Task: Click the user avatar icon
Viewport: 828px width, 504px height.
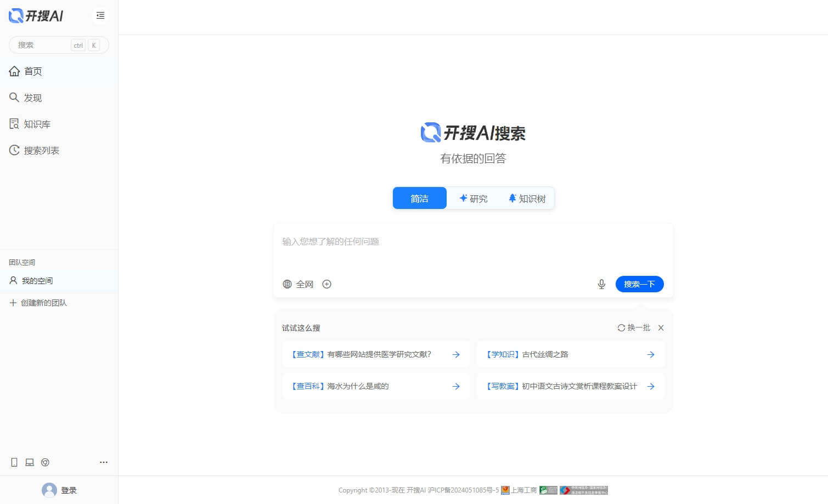Action: click(49, 490)
